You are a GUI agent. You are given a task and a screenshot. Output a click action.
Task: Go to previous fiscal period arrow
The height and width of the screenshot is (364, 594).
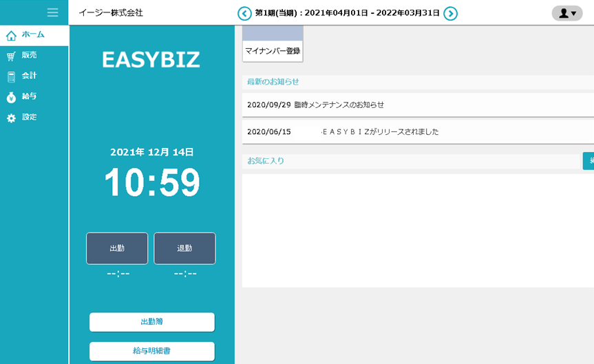pyautogui.click(x=244, y=13)
